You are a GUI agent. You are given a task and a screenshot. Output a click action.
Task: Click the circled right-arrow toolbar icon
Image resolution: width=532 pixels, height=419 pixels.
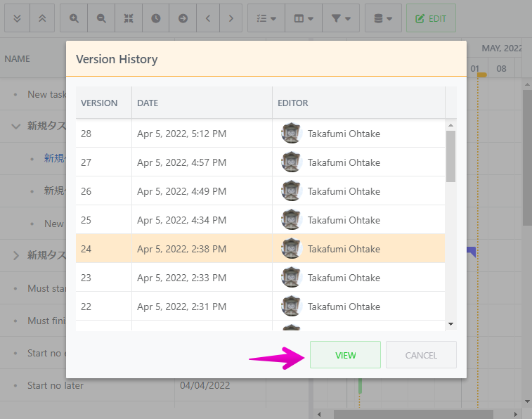183,18
